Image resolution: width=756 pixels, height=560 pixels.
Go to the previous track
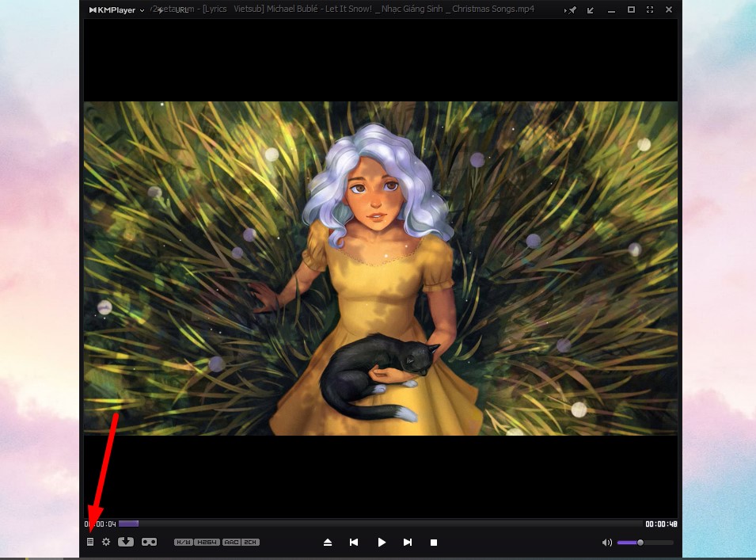point(354,543)
